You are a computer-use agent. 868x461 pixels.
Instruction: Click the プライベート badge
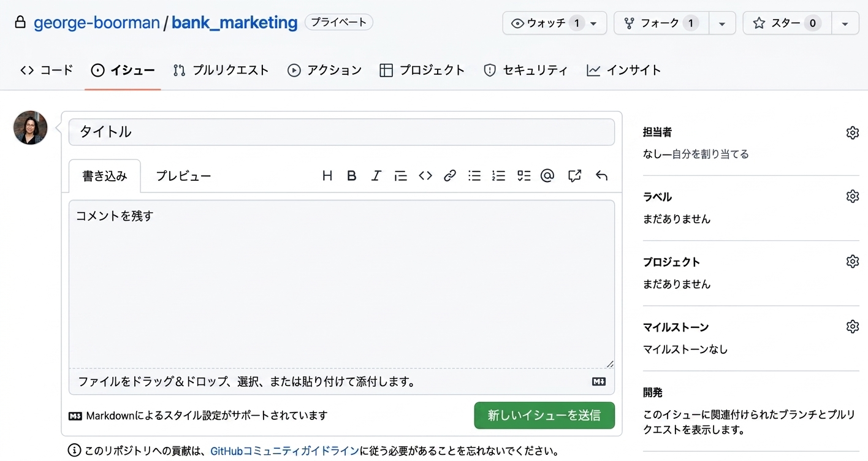[x=338, y=23]
